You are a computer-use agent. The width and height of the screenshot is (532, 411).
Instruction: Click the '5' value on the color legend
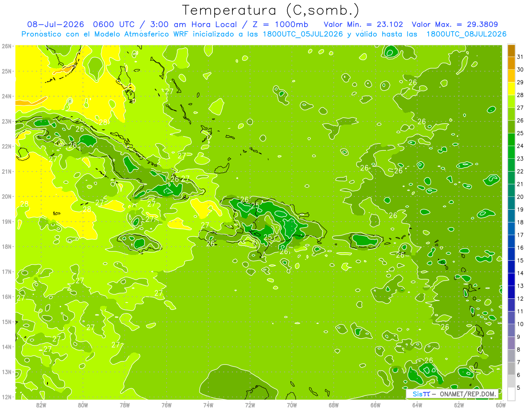[x=519, y=388]
